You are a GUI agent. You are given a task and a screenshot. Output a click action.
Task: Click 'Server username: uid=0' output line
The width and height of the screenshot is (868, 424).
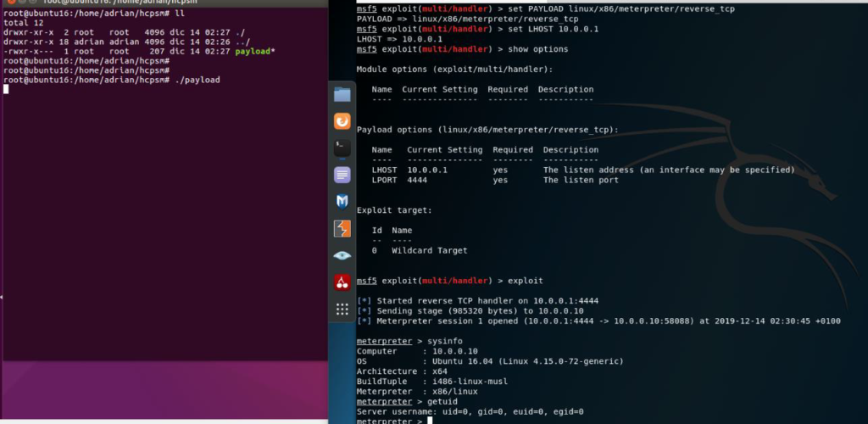pos(470,412)
